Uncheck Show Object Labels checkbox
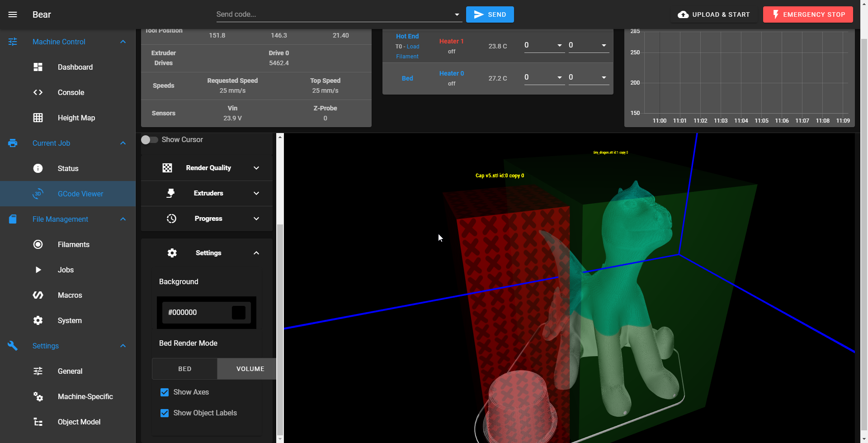The height and width of the screenshot is (443, 868). pos(165,413)
